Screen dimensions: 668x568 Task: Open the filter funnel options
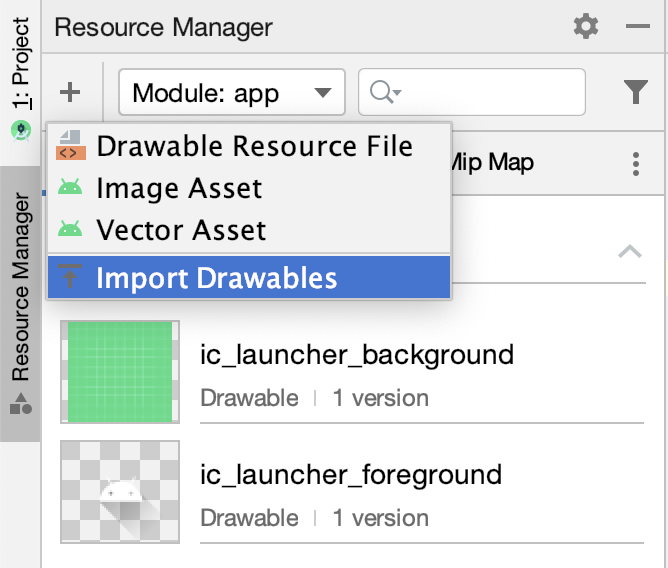point(636,93)
